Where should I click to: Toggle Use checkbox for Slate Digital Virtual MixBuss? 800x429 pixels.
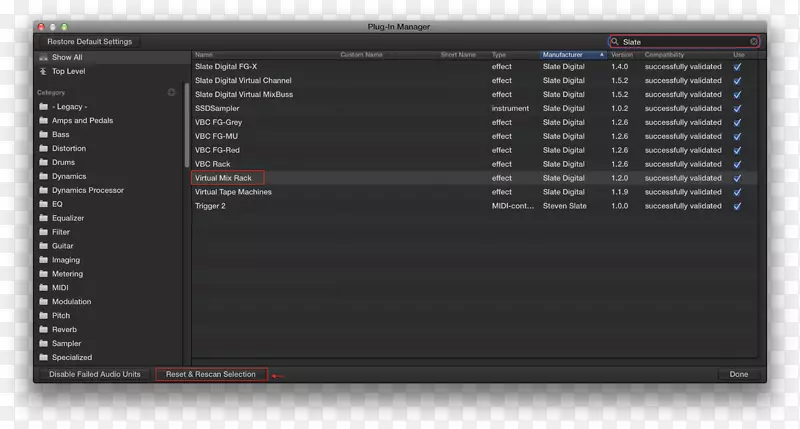coord(737,95)
